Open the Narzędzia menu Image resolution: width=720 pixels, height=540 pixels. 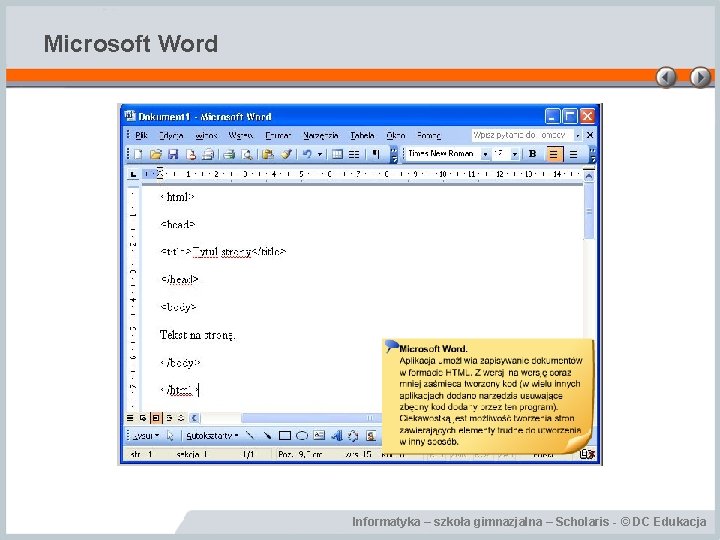click(x=321, y=135)
